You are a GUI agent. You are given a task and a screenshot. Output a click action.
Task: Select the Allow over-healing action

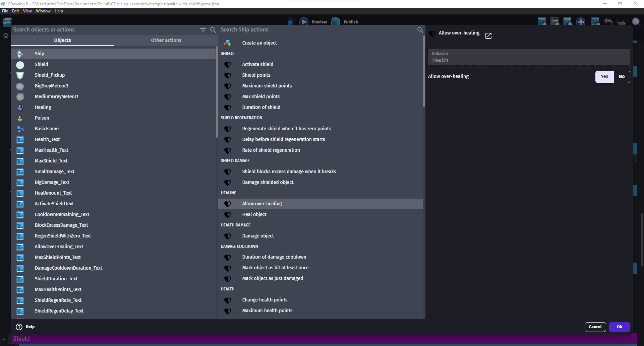point(320,204)
